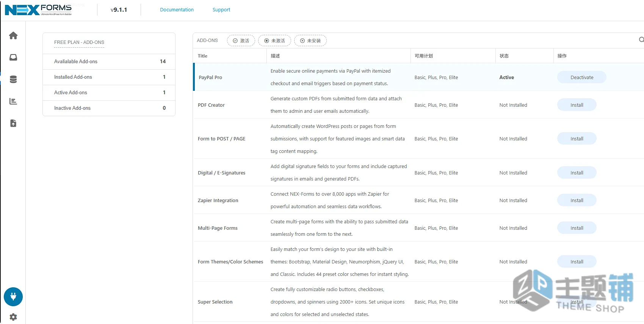The image size is (644, 324).
Task: Filter add-ons by 未激活 (inactive)
Action: pyautogui.click(x=274, y=40)
